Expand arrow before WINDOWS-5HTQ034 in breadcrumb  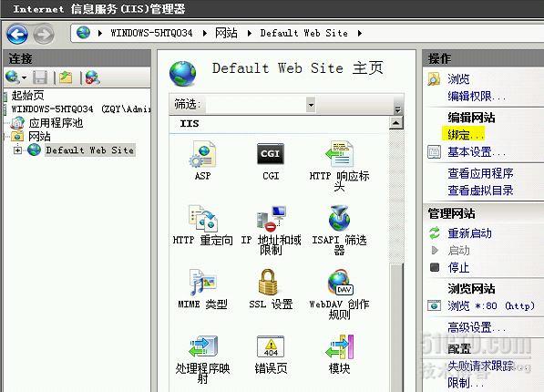click(x=100, y=33)
